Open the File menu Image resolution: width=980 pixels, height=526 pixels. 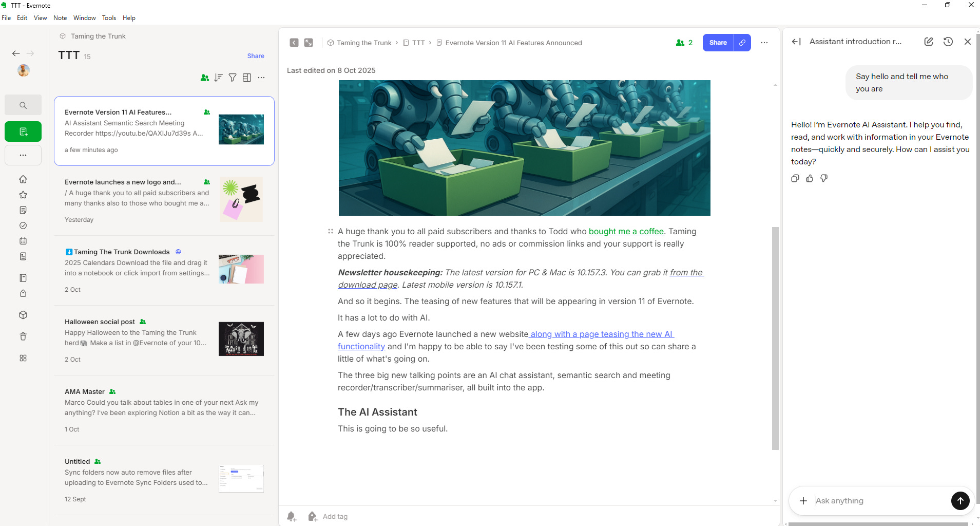tap(6, 18)
